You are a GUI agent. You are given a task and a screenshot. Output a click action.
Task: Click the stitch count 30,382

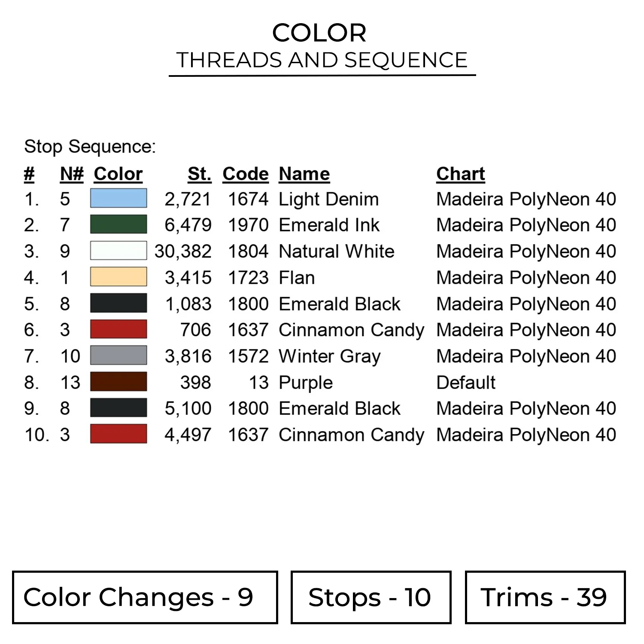point(183,252)
